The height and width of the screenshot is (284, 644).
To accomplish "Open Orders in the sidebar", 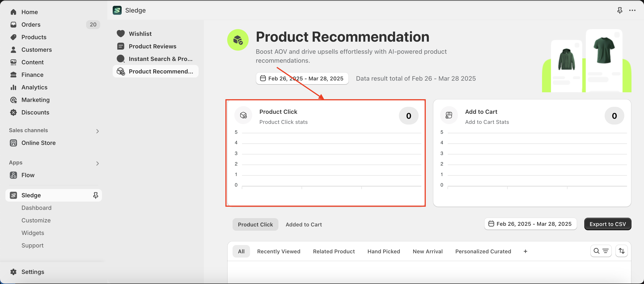I will pyautogui.click(x=31, y=25).
